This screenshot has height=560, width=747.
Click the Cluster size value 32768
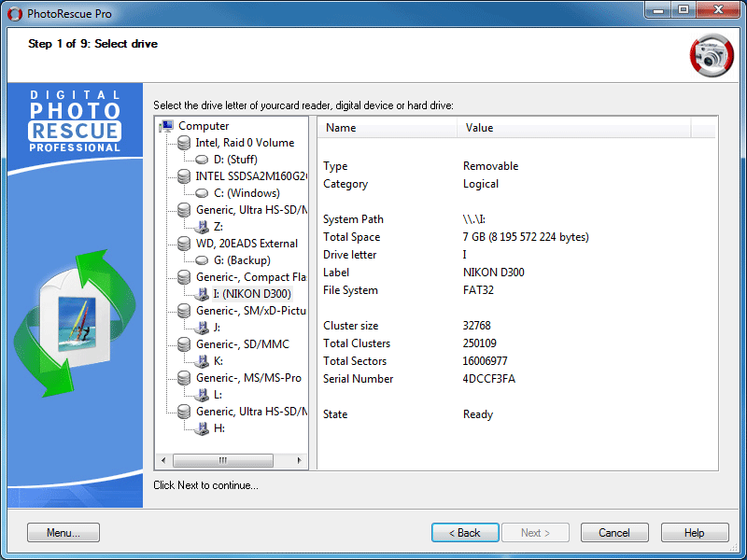click(x=476, y=326)
